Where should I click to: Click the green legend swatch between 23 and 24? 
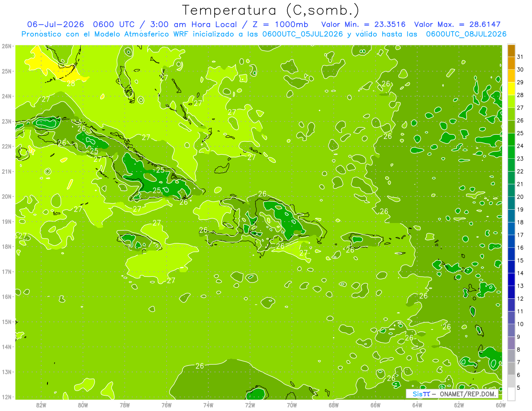[511, 152]
